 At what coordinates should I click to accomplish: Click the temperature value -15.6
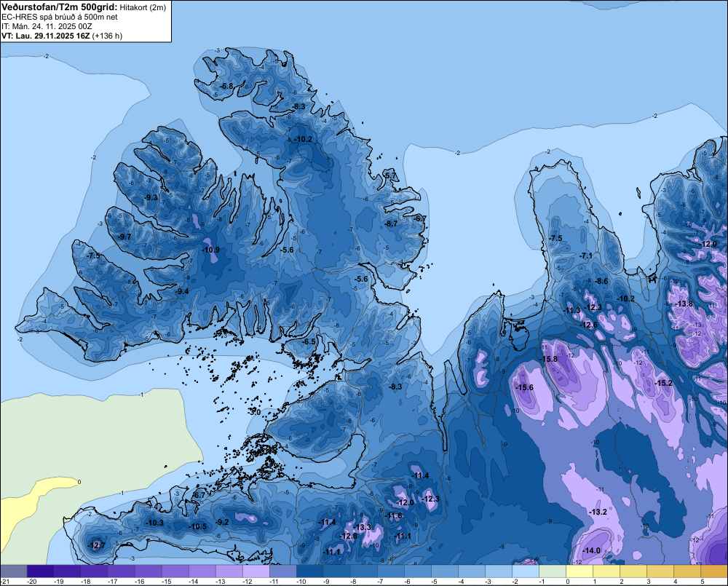point(525,387)
